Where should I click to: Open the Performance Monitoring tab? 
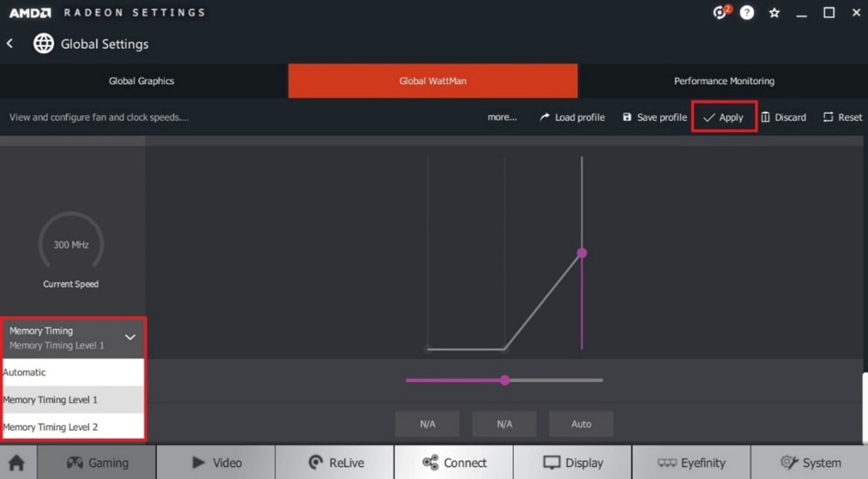click(724, 80)
